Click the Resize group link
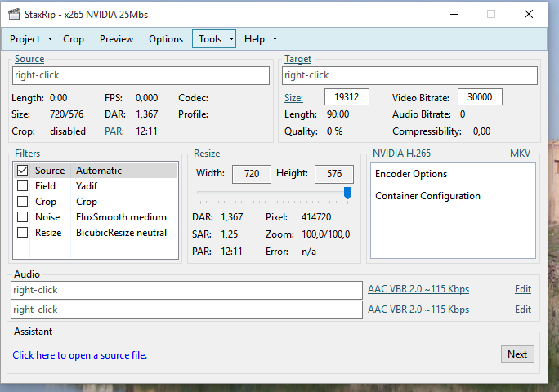Image resolution: width=559 pixels, height=392 pixels. tap(207, 154)
